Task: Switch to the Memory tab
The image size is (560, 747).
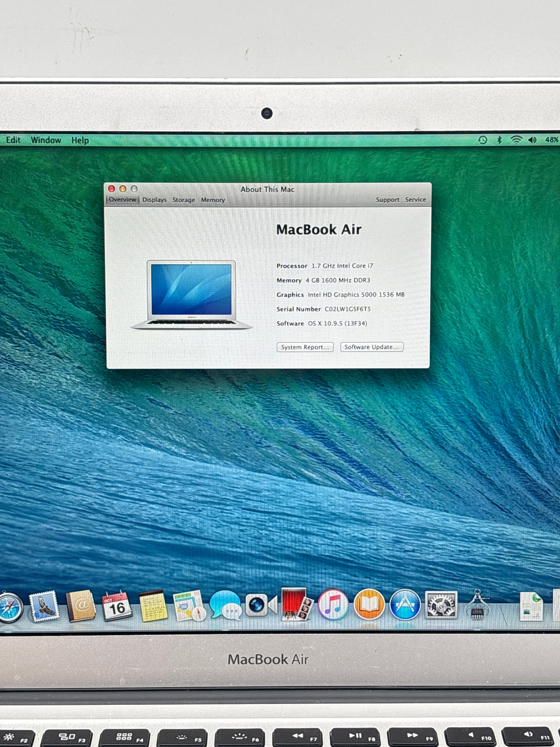Action: 213,200
